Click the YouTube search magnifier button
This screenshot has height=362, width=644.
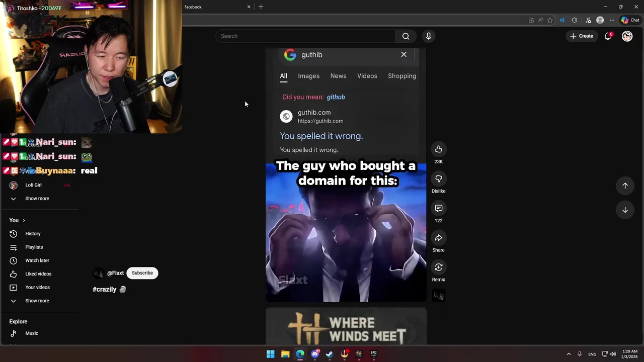[x=406, y=36]
